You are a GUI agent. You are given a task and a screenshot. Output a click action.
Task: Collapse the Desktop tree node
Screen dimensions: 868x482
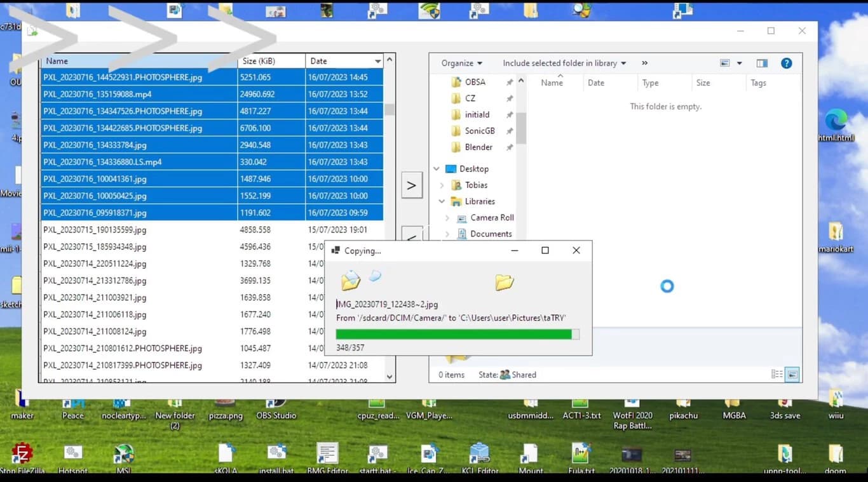(x=437, y=169)
